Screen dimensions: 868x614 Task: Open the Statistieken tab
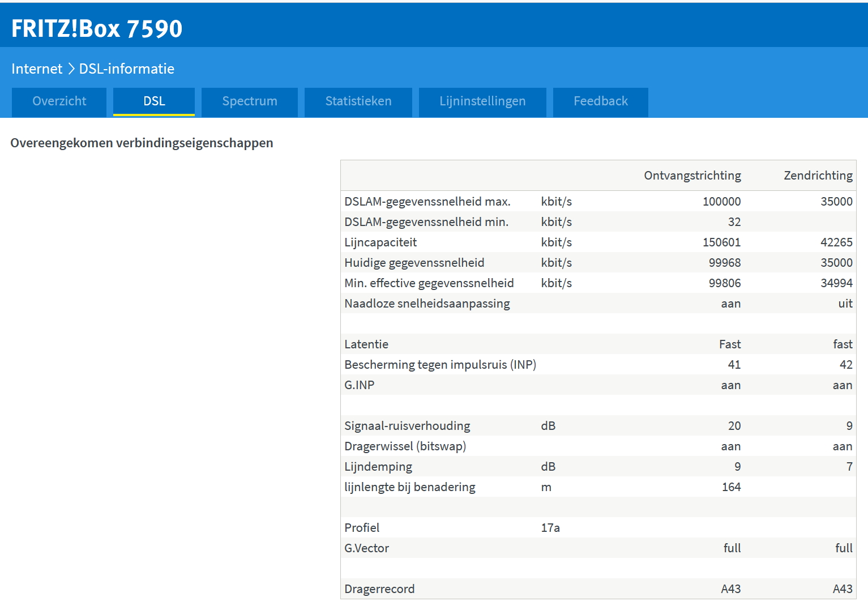click(358, 101)
